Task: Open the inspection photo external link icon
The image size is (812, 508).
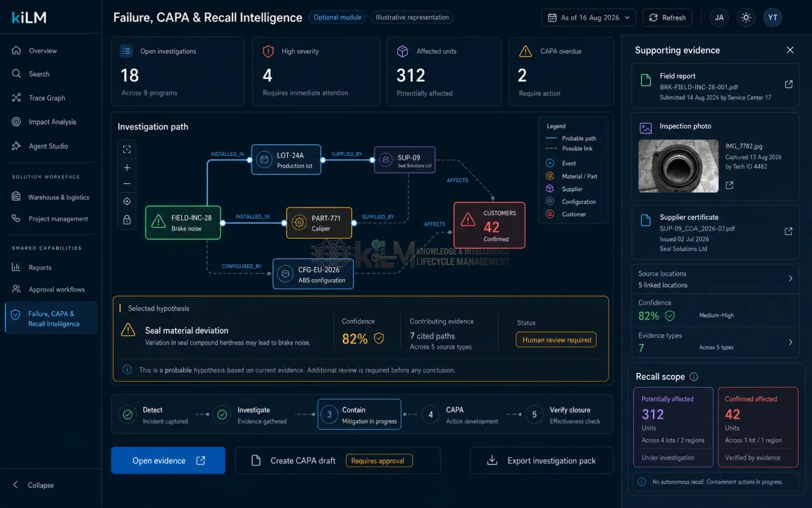Action: (729, 185)
